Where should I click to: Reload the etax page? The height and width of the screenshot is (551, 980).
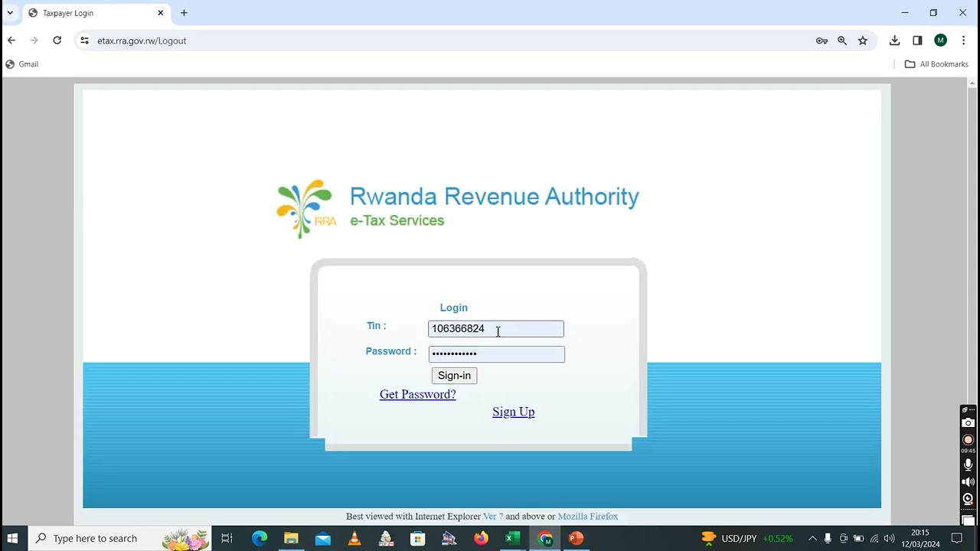(57, 41)
